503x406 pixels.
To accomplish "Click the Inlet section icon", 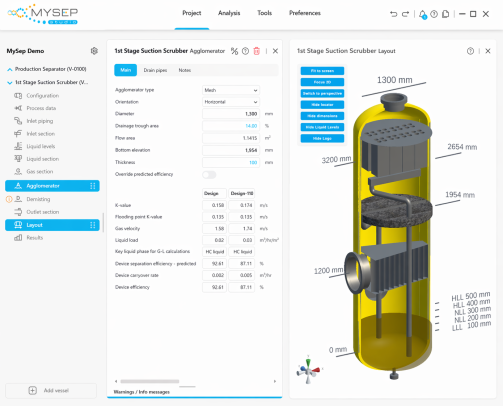I will 18,134.
